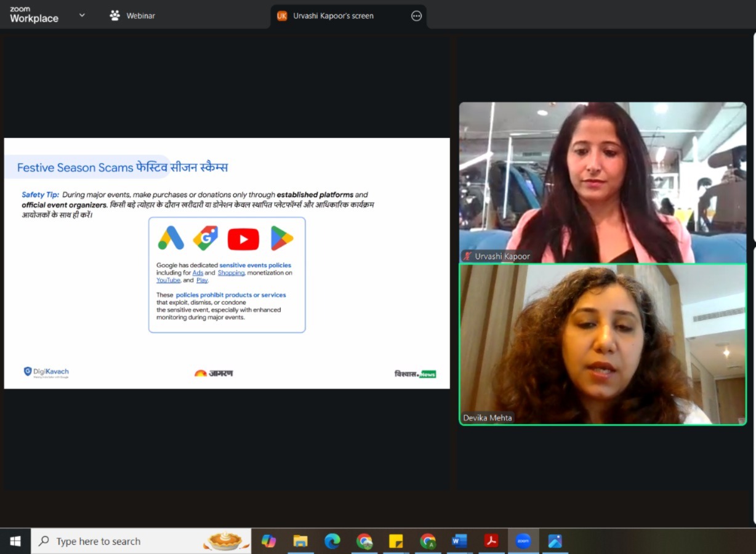Viewport: 756px width, 554px height.
Task: Open Microsoft Word from the taskbar
Action: [459, 541]
